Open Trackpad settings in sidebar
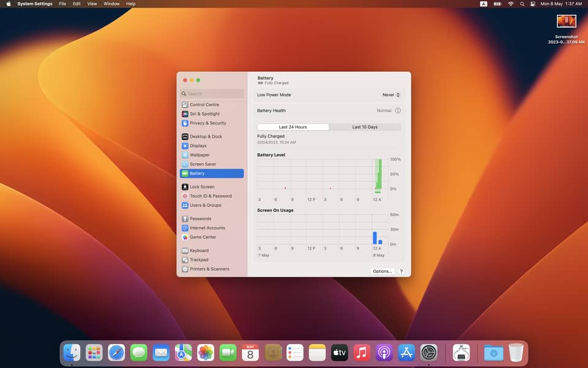The image size is (588, 368). [x=199, y=260]
